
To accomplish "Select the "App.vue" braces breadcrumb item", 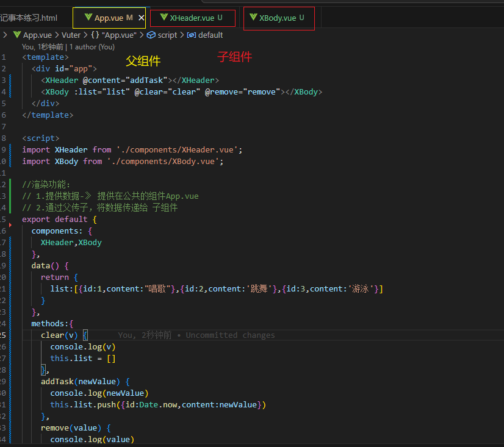I will pyautogui.click(x=113, y=35).
